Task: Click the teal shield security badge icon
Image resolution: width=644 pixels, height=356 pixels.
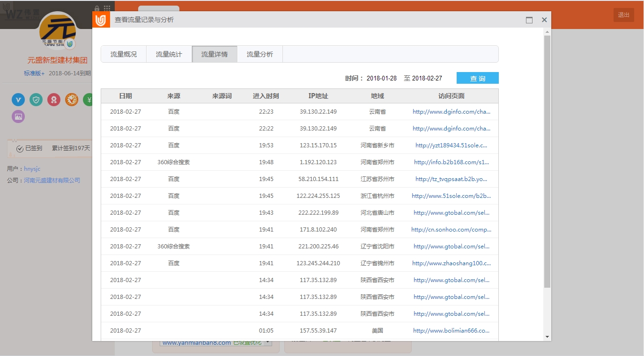Action: pos(36,99)
